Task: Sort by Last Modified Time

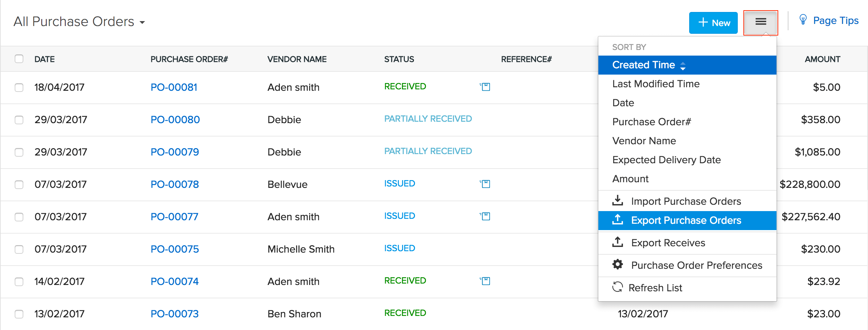Action: 656,84
